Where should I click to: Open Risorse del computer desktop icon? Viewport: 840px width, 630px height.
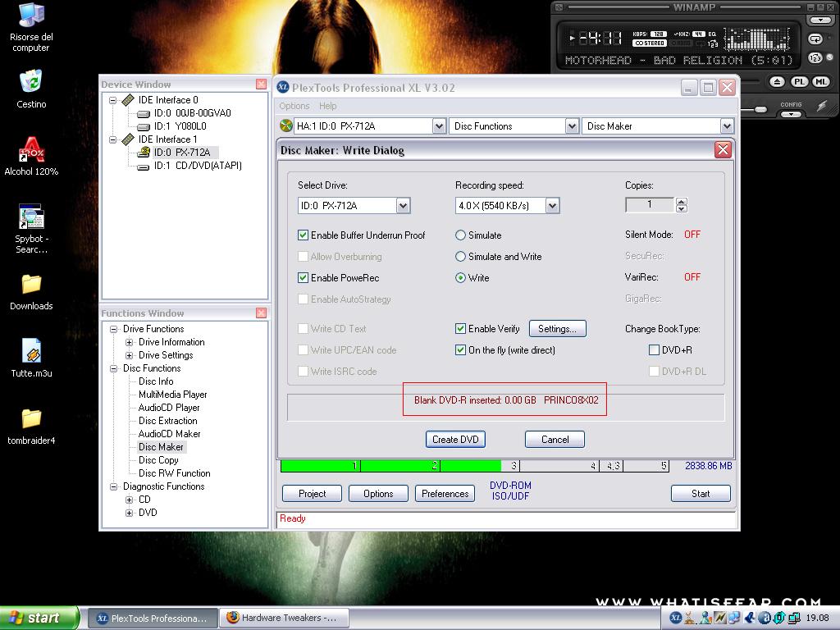click(x=31, y=27)
